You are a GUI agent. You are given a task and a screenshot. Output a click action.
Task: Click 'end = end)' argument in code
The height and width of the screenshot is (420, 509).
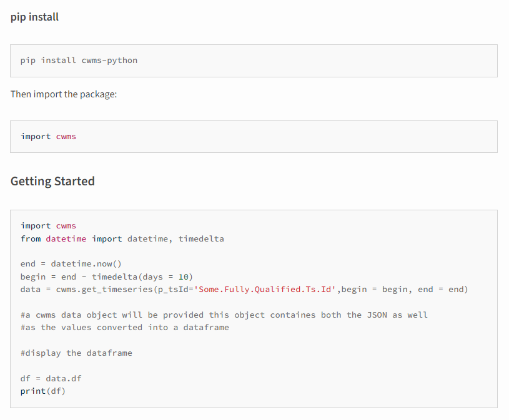pos(443,290)
